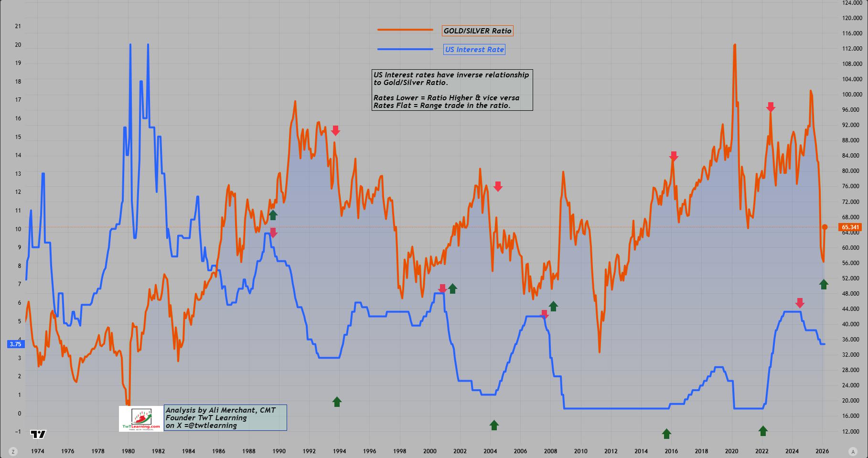Click the TradingView logo icon
This screenshot has height=458, width=868.
coord(39,434)
